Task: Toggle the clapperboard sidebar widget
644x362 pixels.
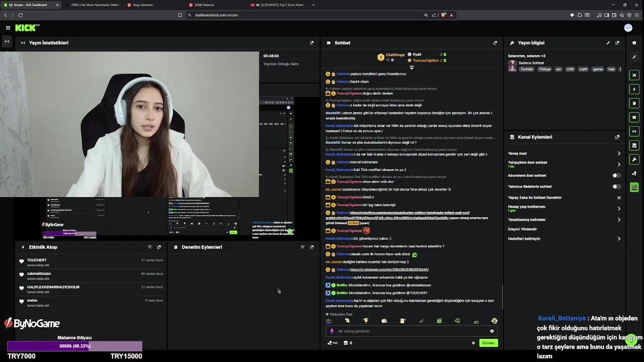Action: pos(634,187)
